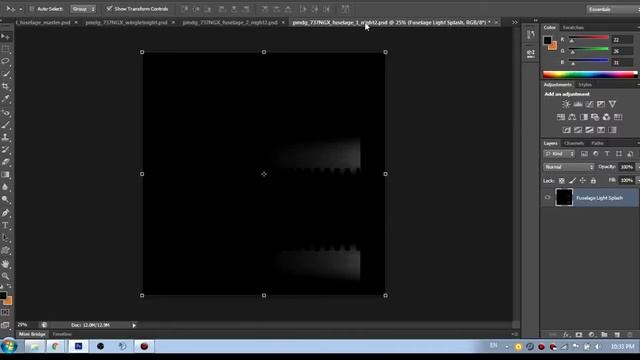Add a Channel Mixer adjustment
640x360 pixels.
(x=607, y=117)
